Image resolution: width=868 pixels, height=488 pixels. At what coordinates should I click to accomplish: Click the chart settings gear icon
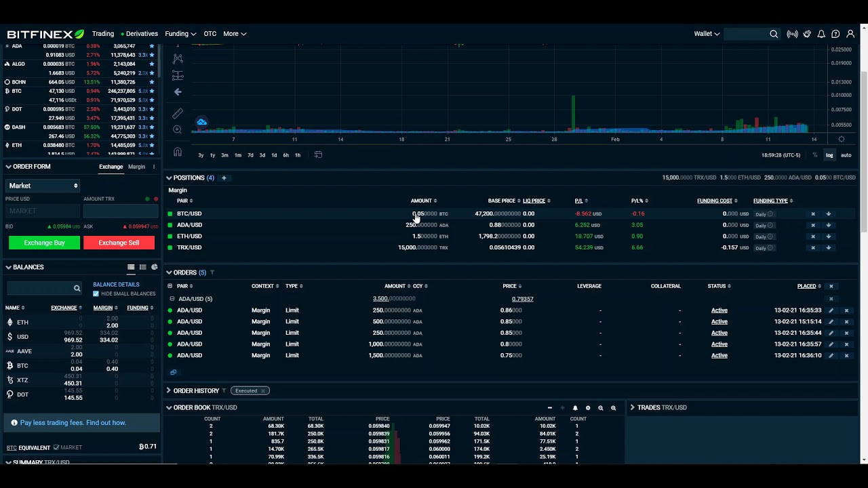pos(842,139)
